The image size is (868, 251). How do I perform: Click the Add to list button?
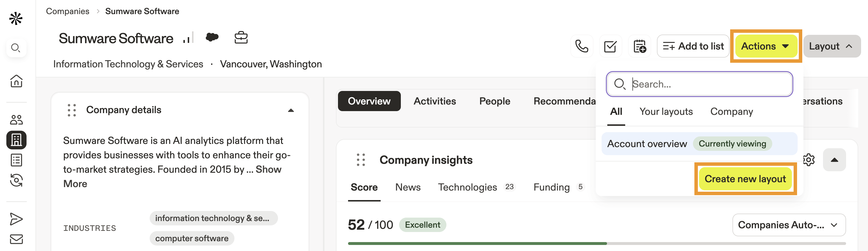(x=693, y=46)
